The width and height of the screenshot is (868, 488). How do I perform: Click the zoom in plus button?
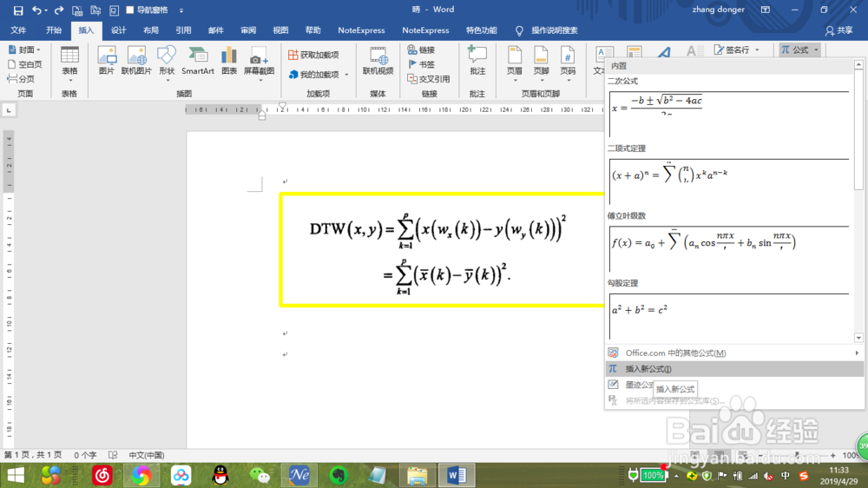tap(832, 455)
